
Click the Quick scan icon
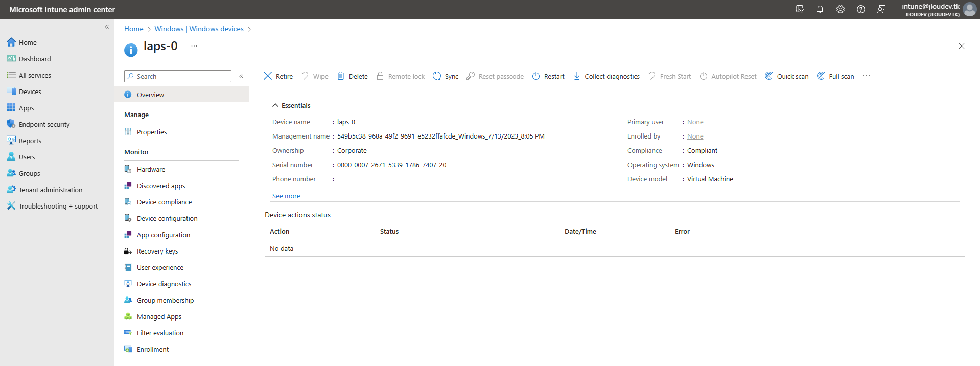pos(769,76)
